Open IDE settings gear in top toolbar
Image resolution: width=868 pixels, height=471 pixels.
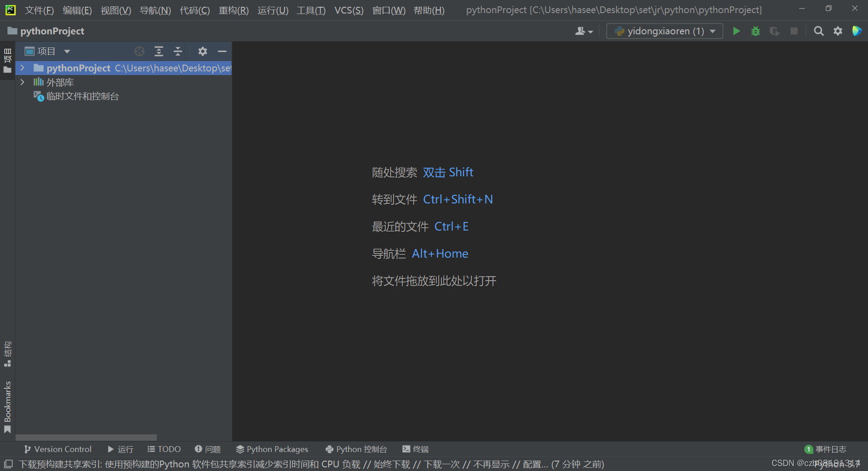point(838,31)
